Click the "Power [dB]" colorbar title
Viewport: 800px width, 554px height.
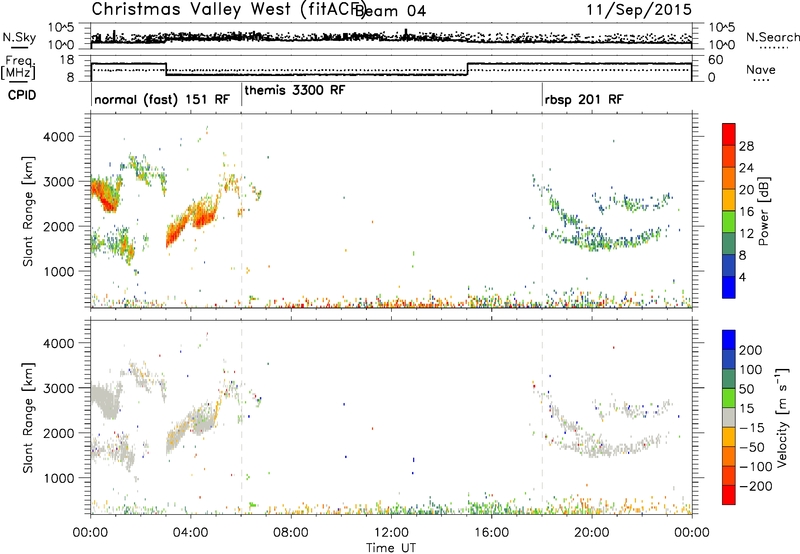tap(764, 211)
